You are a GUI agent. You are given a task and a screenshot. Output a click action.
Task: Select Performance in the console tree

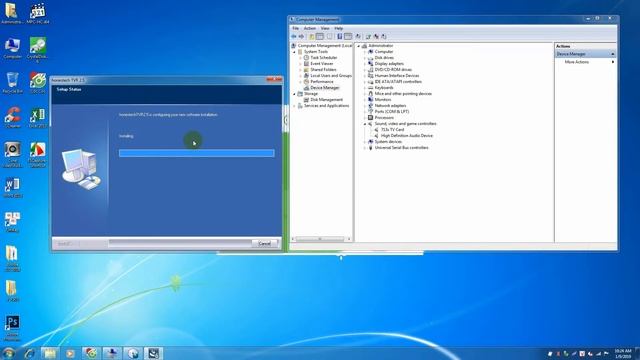(322, 82)
